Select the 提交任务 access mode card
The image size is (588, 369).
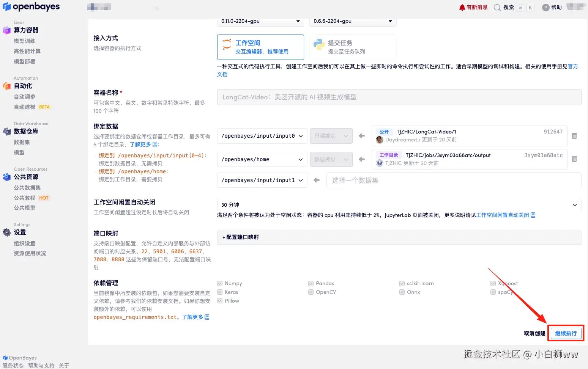coord(353,47)
